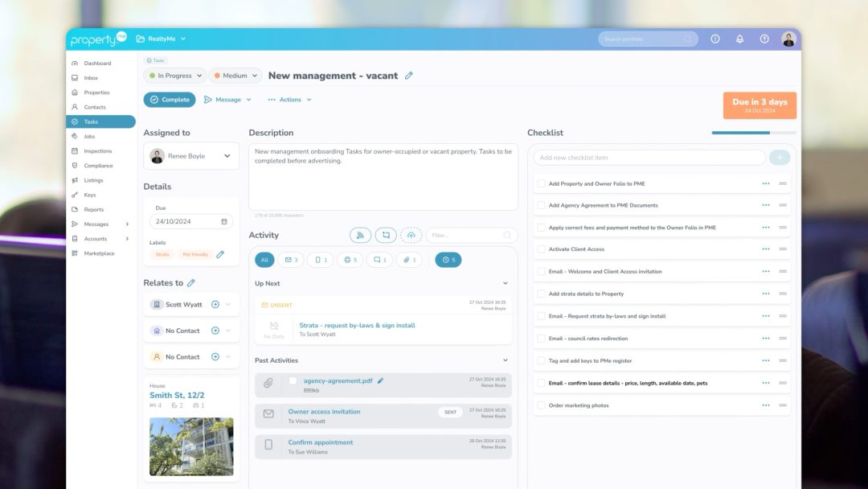Open the In Progress status dropdown
This screenshot has width=868, height=489.
click(175, 76)
